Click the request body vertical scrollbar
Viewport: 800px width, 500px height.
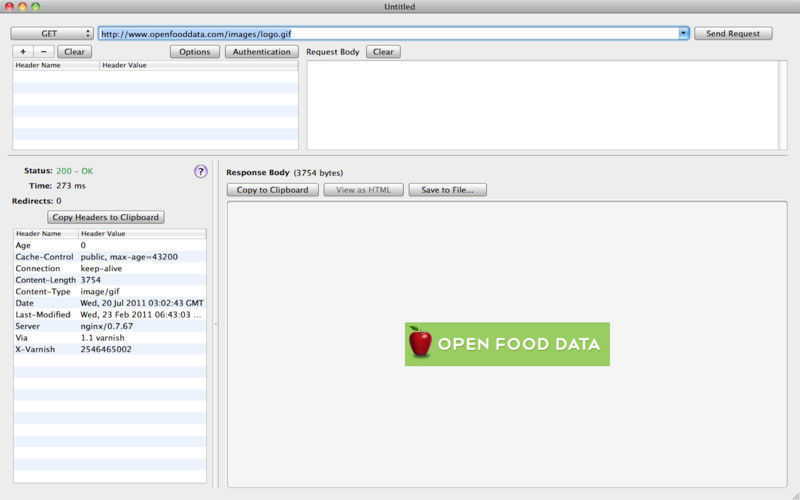coord(783,105)
